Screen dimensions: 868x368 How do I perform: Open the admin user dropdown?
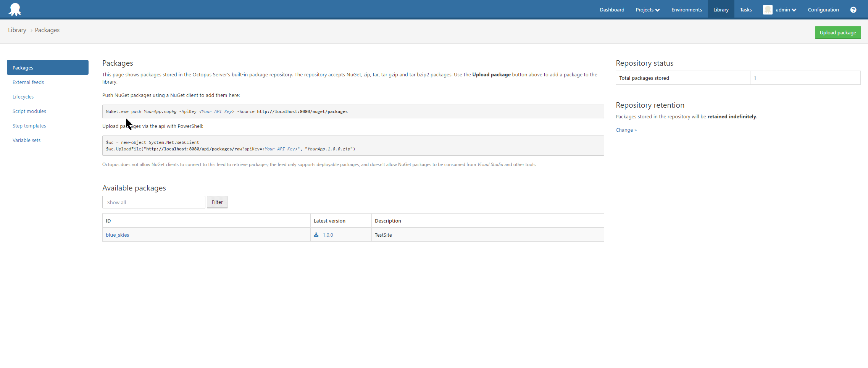click(786, 10)
